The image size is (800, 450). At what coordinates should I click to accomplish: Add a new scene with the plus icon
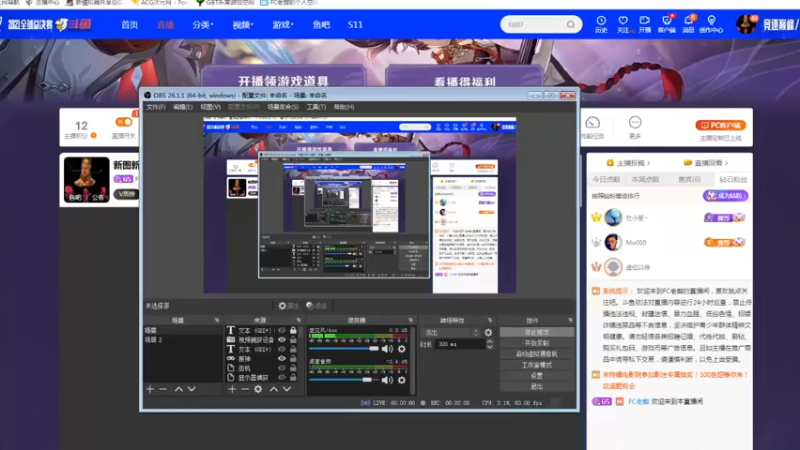click(x=150, y=389)
